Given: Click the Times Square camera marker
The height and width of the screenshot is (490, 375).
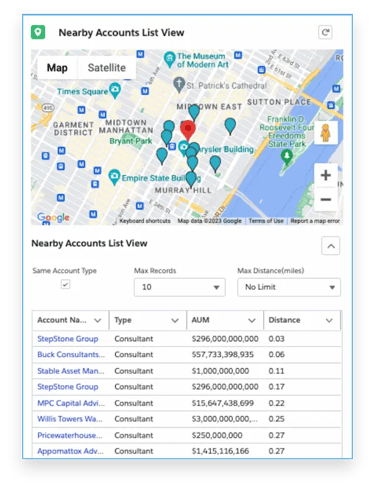Looking at the screenshot, I should [115, 90].
